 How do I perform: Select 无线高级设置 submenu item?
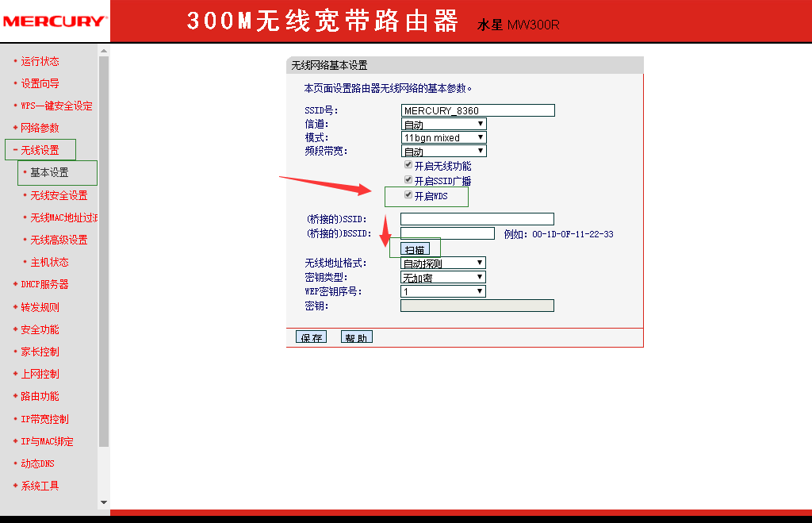59,240
